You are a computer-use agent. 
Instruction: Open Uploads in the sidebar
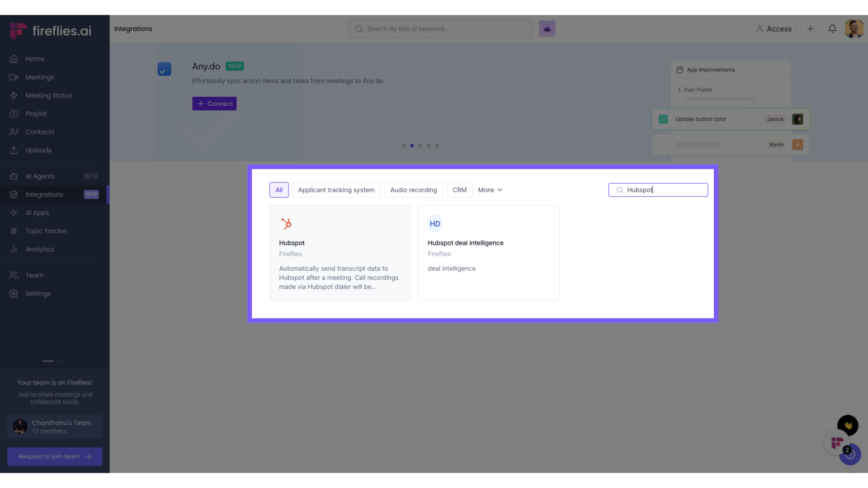pyautogui.click(x=38, y=150)
